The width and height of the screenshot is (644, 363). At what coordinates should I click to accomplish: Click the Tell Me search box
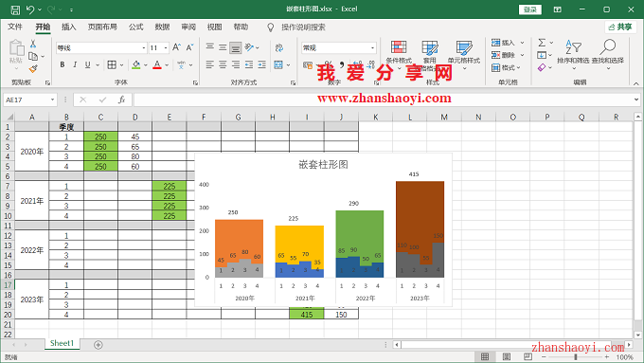(303, 27)
